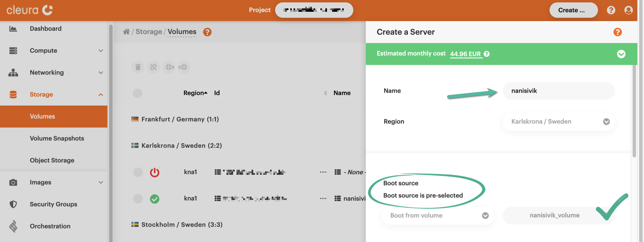The height and width of the screenshot is (242, 644).
Task: Go to Object Storage in sidebar
Action: 52,160
